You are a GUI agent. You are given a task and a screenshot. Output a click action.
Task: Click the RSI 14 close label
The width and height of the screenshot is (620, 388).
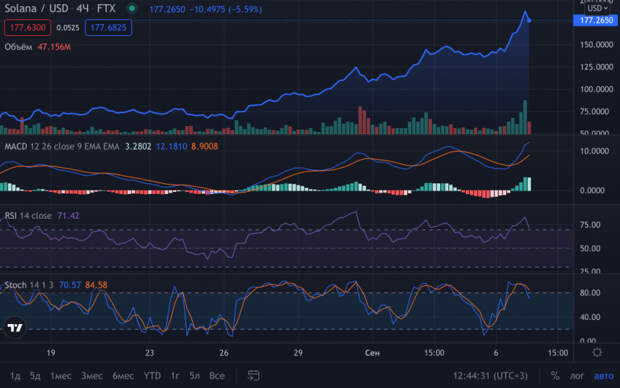coord(28,216)
